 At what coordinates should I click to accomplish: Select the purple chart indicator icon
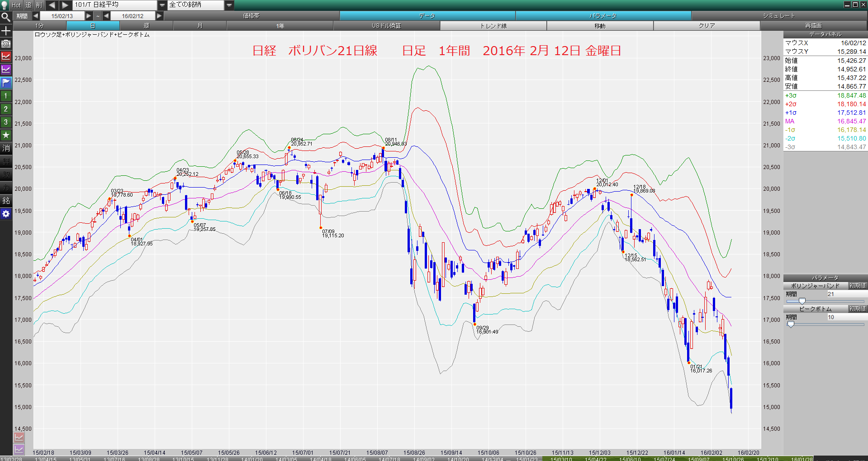tap(6, 70)
